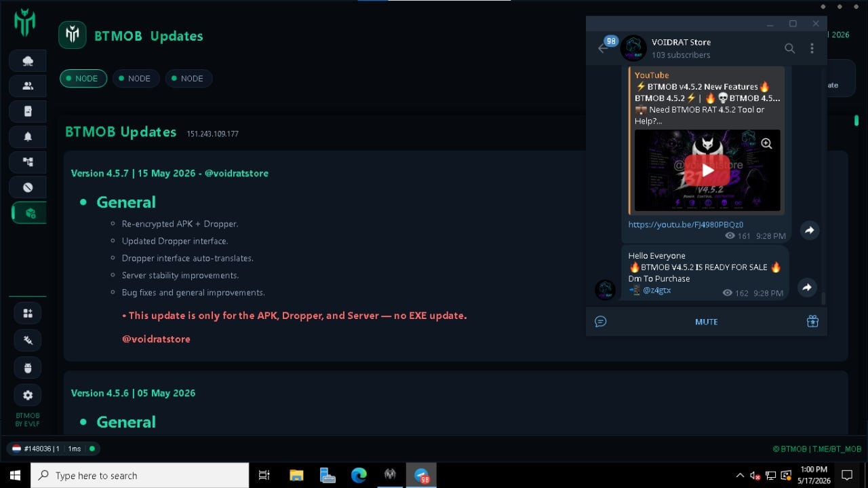Click 'Bug fixes and general improvements.' item
The height and width of the screenshot is (488, 868).
pyautogui.click(x=193, y=293)
